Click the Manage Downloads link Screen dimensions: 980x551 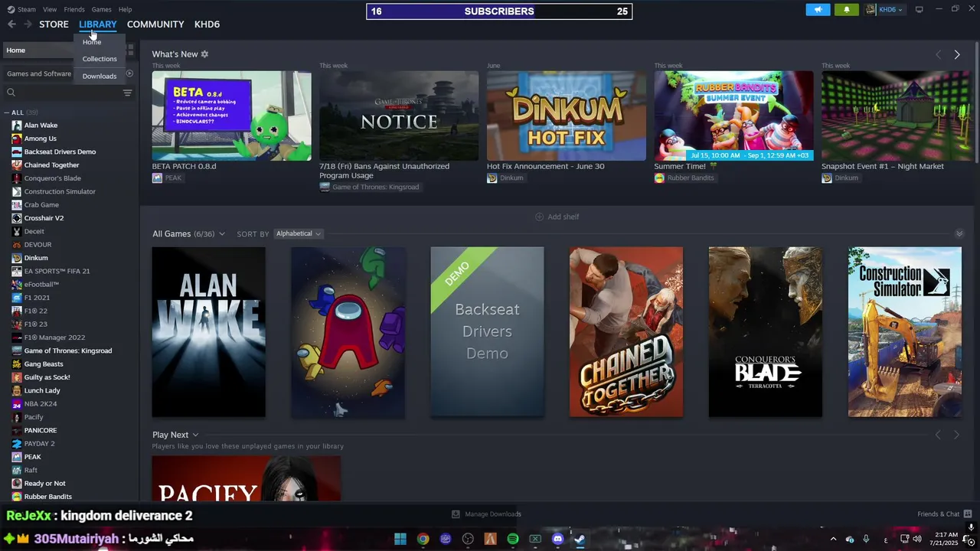pos(486,514)
